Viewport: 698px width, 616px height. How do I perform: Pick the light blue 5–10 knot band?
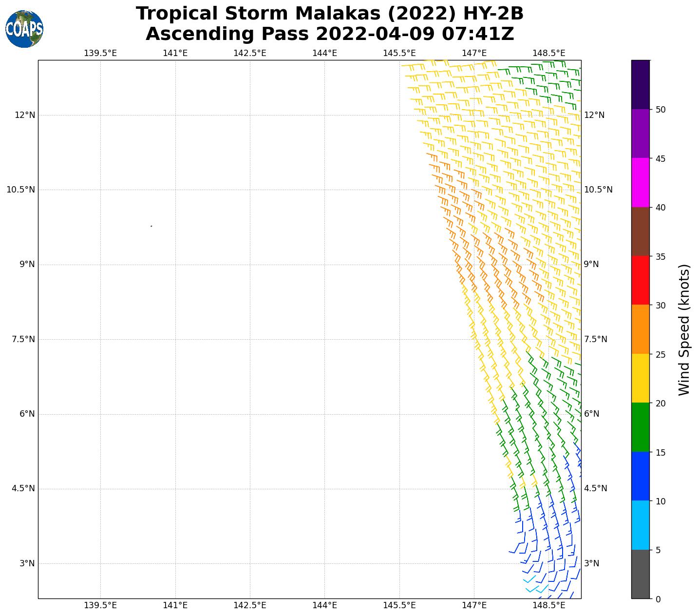[640, 525]
